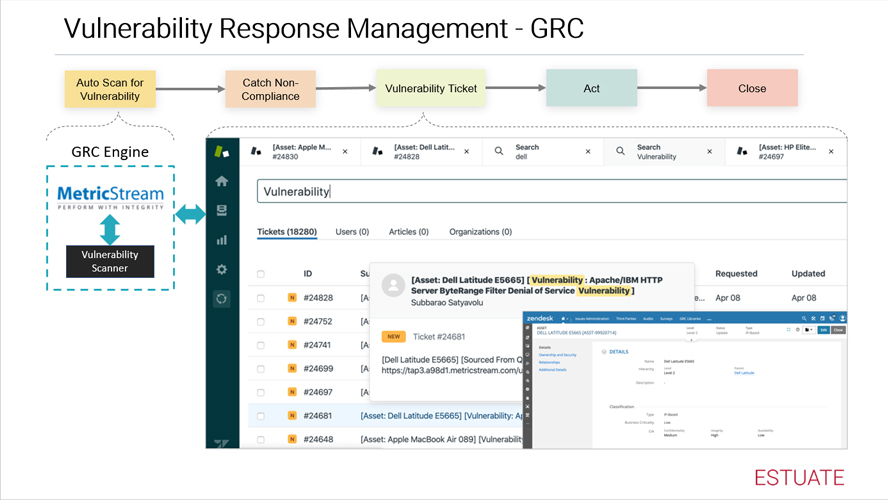Click the grid view icon beside asset header
Screen dimensions: 888x500
tap(788, 330)
